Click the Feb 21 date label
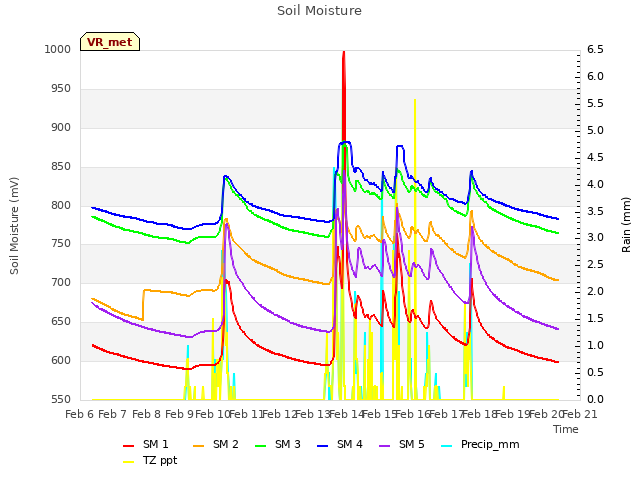The width and height of the screenshot is (640, 480). click(x=580, y=415)
